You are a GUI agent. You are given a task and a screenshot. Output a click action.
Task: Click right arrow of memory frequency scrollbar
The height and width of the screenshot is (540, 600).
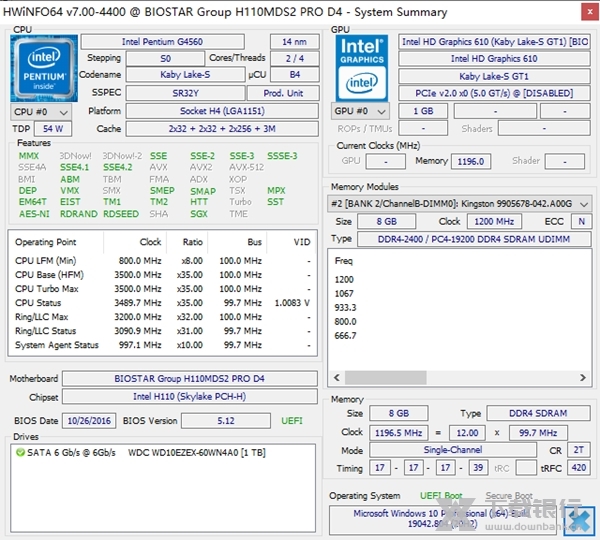click(583, 379)
